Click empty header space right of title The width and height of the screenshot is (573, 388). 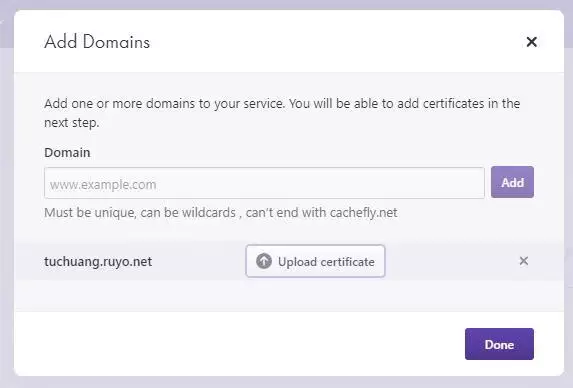[x=336, y=42]
